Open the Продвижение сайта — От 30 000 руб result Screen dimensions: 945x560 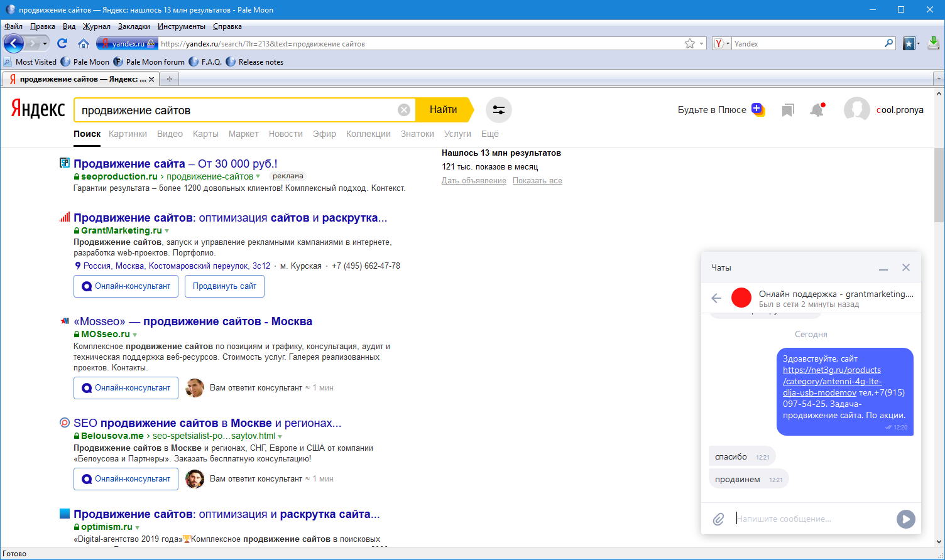click(175, 164)
